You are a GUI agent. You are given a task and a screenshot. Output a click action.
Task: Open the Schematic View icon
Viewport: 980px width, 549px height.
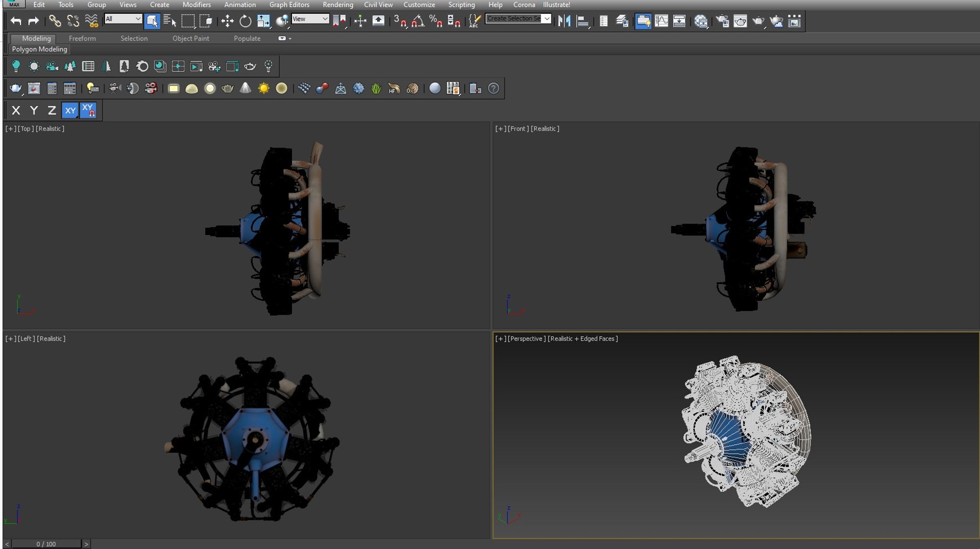679,21
